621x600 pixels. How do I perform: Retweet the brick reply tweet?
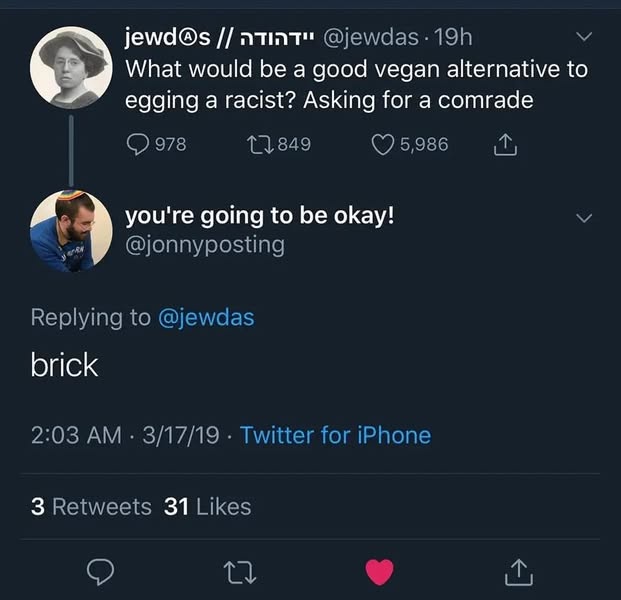coord(240,573)
